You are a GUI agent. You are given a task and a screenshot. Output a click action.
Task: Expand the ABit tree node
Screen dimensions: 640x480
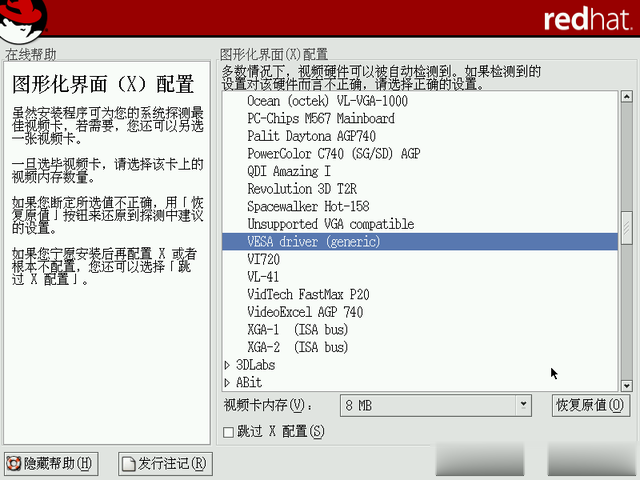[227, 383]
